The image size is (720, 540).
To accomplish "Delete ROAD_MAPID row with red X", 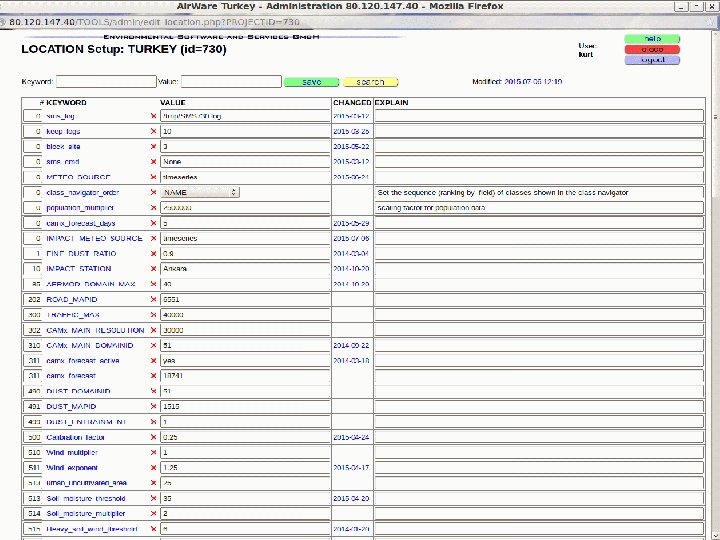I will (x=153, y=299).
